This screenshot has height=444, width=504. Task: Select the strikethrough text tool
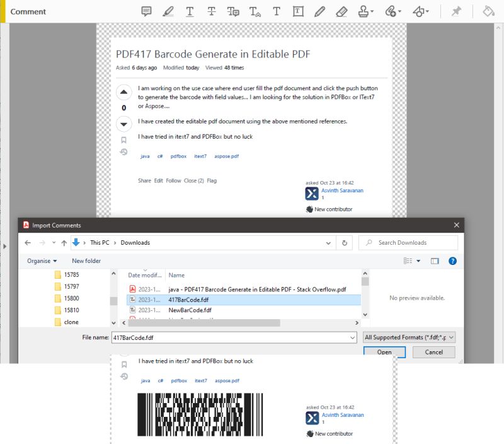(211, 11)
